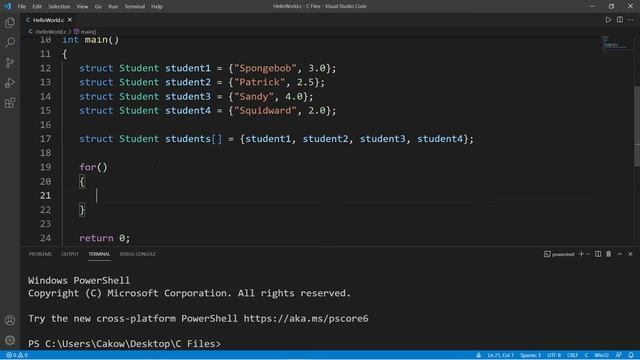Viewport: 640px width, 360px height.
Task: Add a new terminal with plus icon
Action: click(581, 254)
